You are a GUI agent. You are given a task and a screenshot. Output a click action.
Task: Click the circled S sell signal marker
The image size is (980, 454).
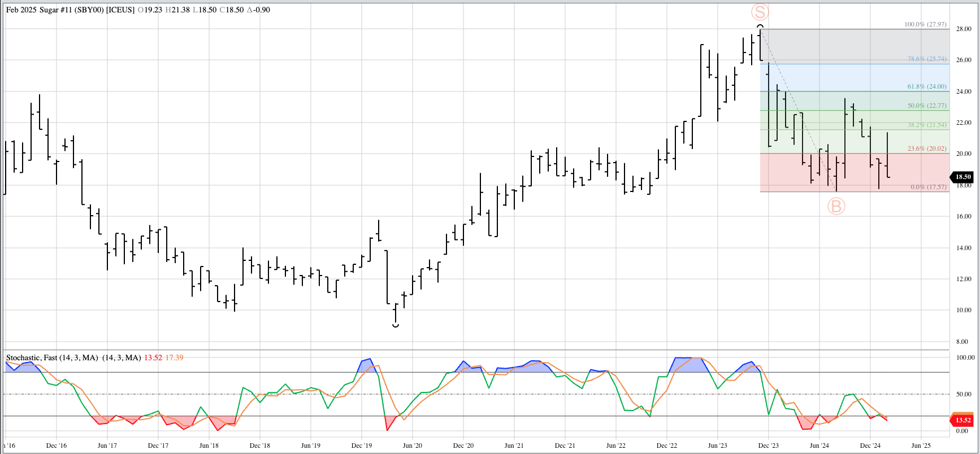point(760,12)
